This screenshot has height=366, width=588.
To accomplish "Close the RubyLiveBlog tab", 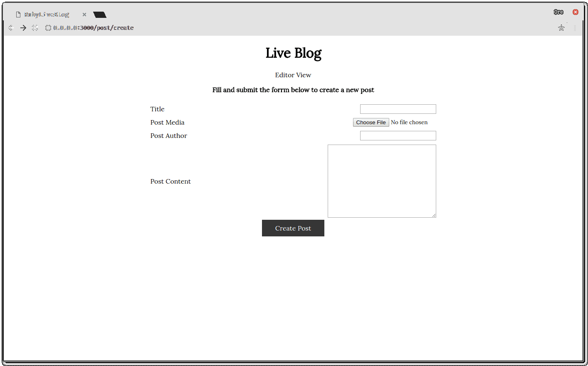I will point(84,14).
